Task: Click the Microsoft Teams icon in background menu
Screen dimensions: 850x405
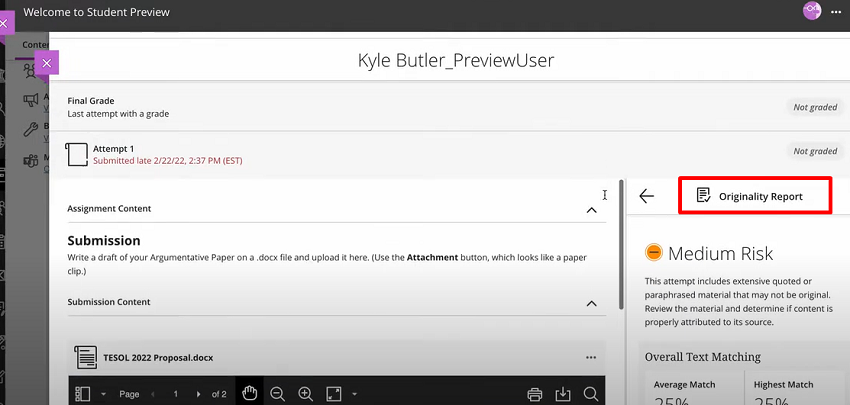Action: coord(30,161)
